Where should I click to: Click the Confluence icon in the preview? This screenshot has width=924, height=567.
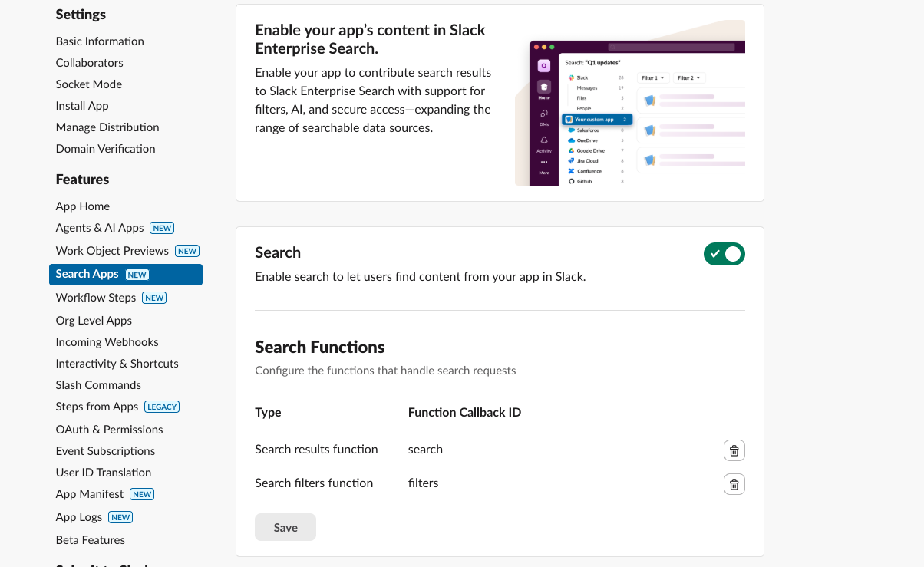click(571, 171)
